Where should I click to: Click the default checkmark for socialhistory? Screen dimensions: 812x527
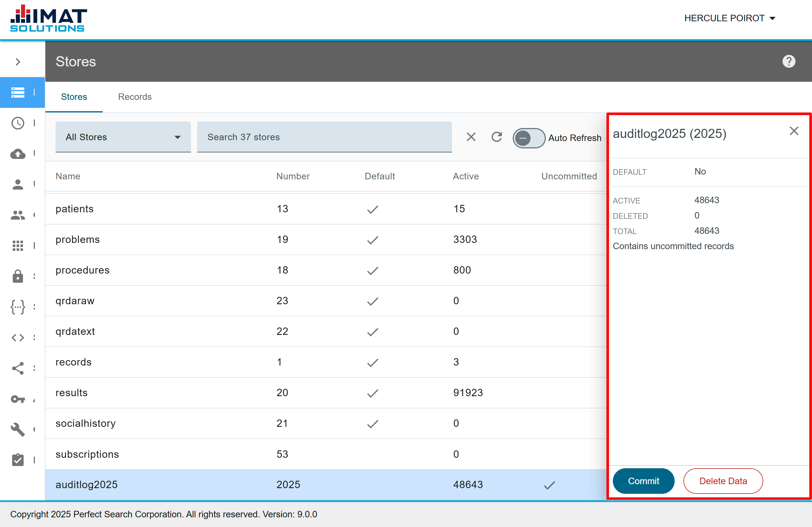coord(373,424)
